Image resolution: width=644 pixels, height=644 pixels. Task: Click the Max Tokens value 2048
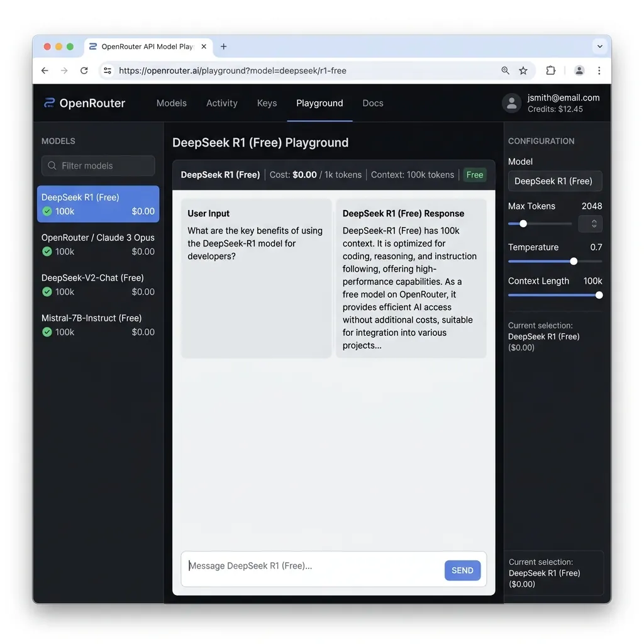click(x=591, y=206)
